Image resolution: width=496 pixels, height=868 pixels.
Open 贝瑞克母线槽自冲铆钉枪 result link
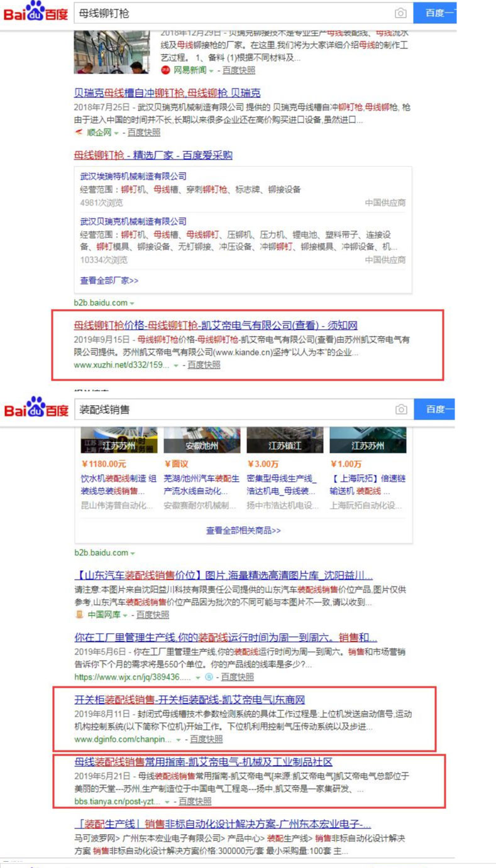(x=167, y=92)
